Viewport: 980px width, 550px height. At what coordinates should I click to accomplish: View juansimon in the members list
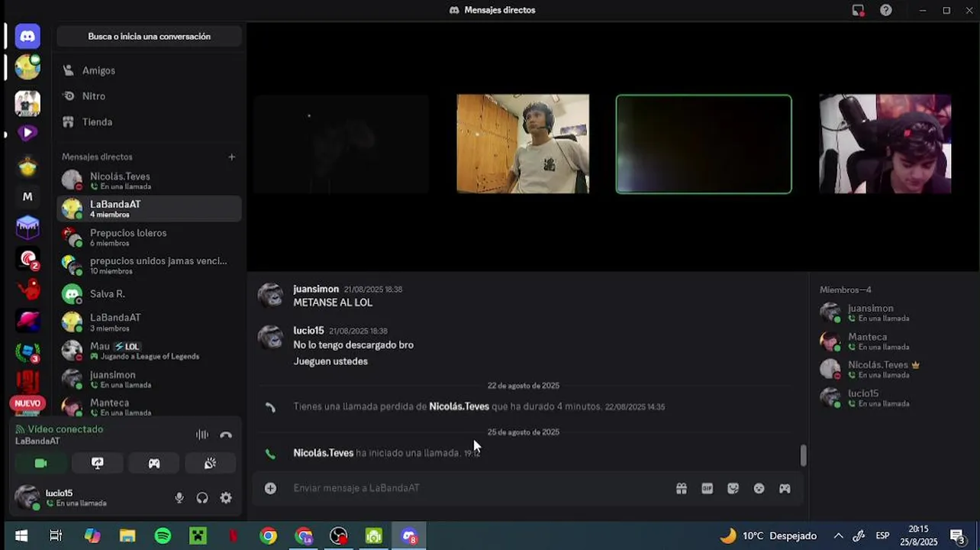tap(893, 312)
